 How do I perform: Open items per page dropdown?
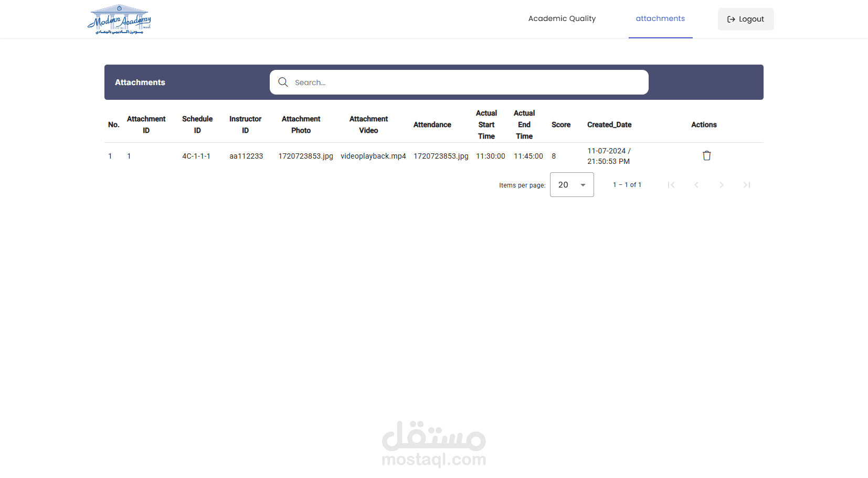click(572, 185)
